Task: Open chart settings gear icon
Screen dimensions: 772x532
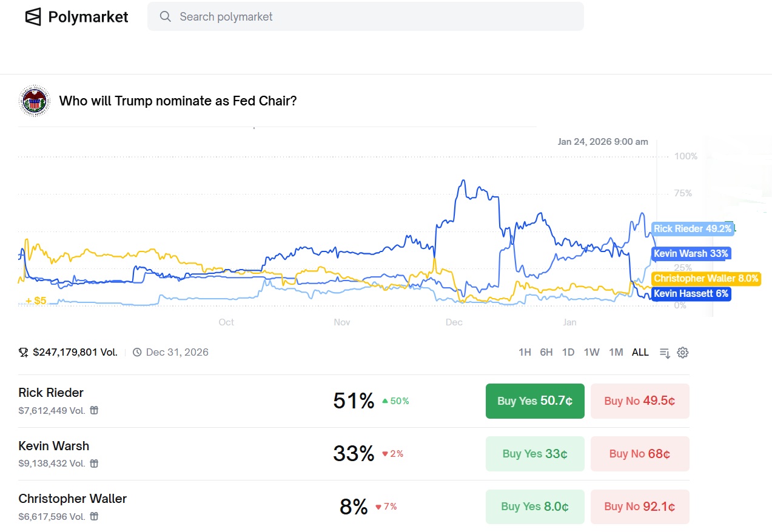Action: [x=683, y=353]
